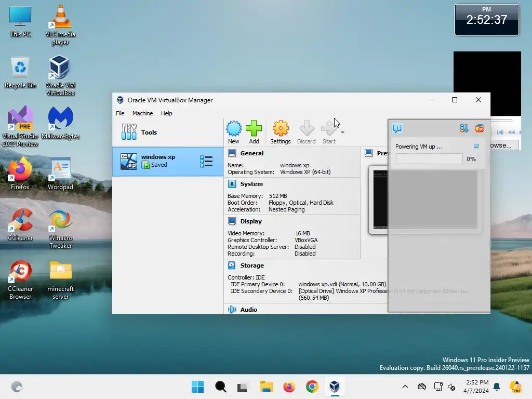Click the Storage section header
Image resolution: width=532 pixels, height=399 pixels.
pyautogui.click(x=252, y=265)
